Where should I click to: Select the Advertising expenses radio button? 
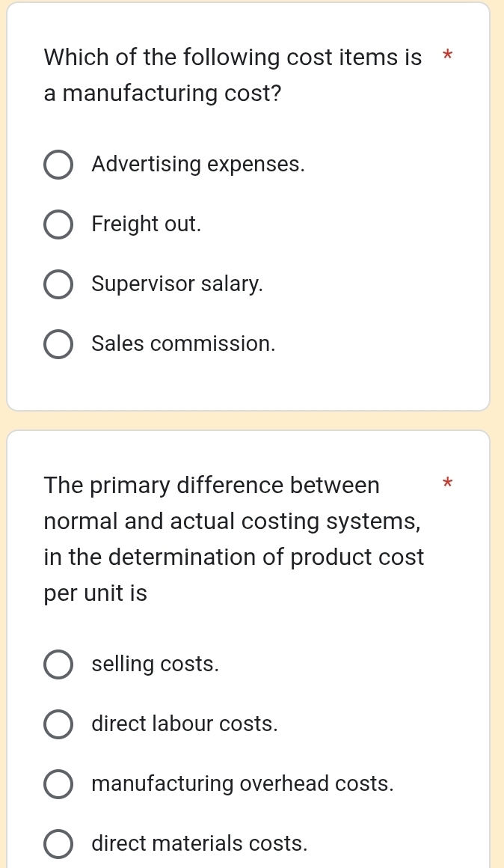pyautogui.click(x=58, y=165)
